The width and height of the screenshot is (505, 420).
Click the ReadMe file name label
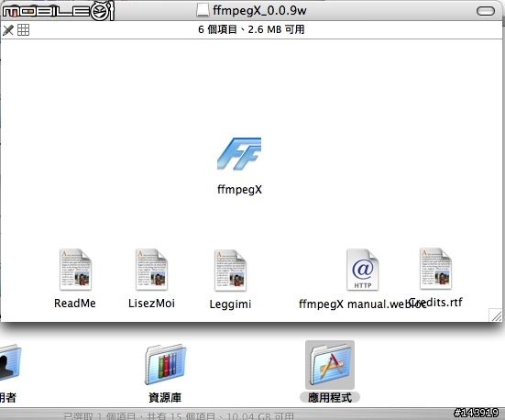coord(75,304)
